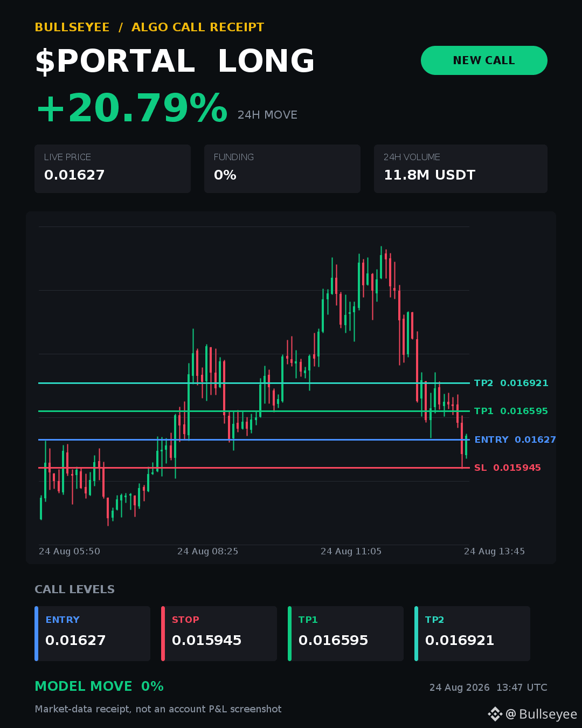582x728 pixels.
Task: Click the 24 Aug 05:50 axis label
Action: pos(70,551)
